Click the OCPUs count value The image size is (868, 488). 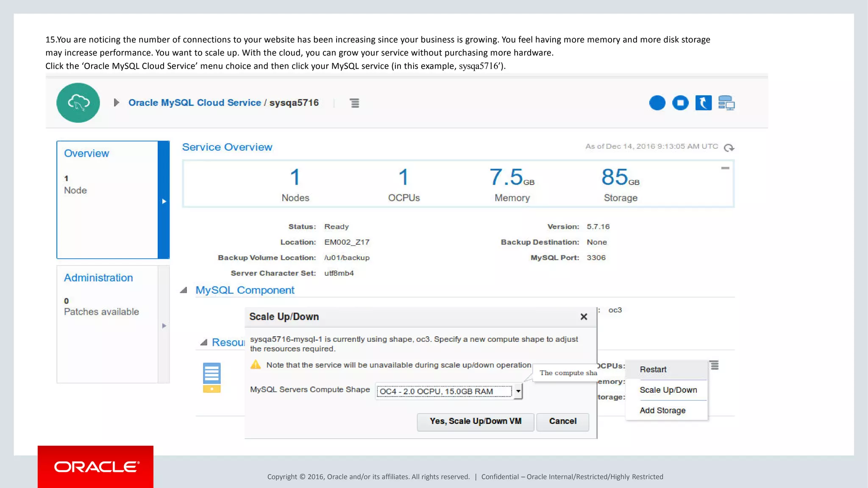coord(404,177)
